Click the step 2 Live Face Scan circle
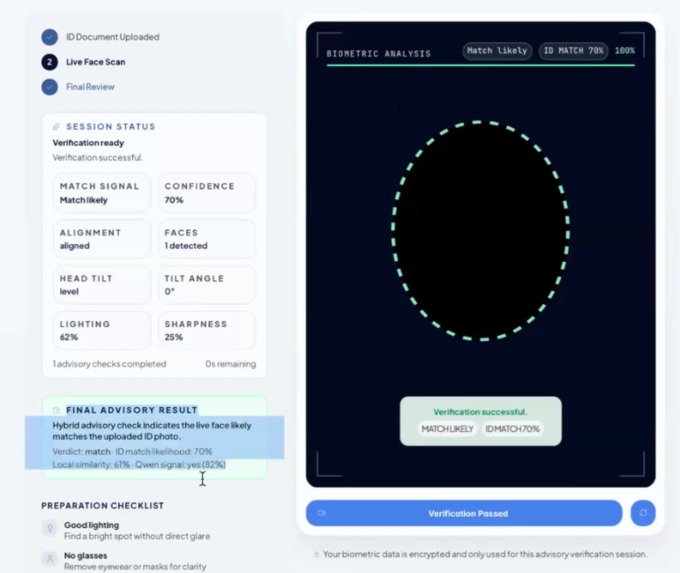Screen dimensions: 680x573 tap(49, 62)
